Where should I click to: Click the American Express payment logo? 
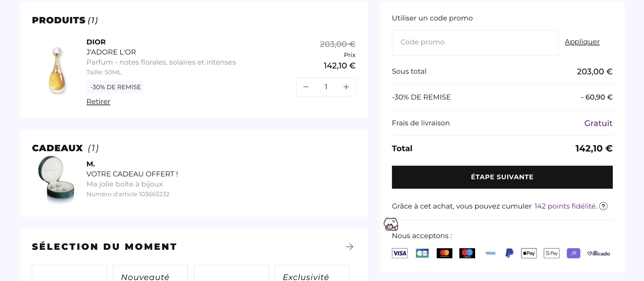490,253
